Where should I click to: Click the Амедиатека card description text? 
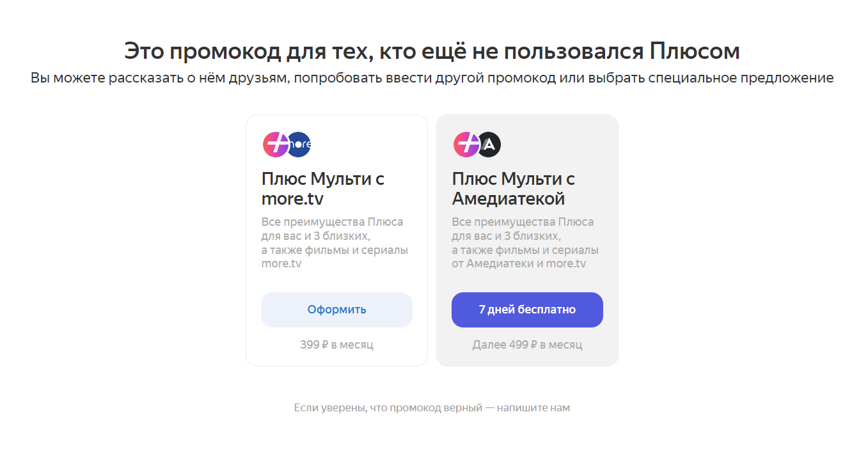click(525, 243)
